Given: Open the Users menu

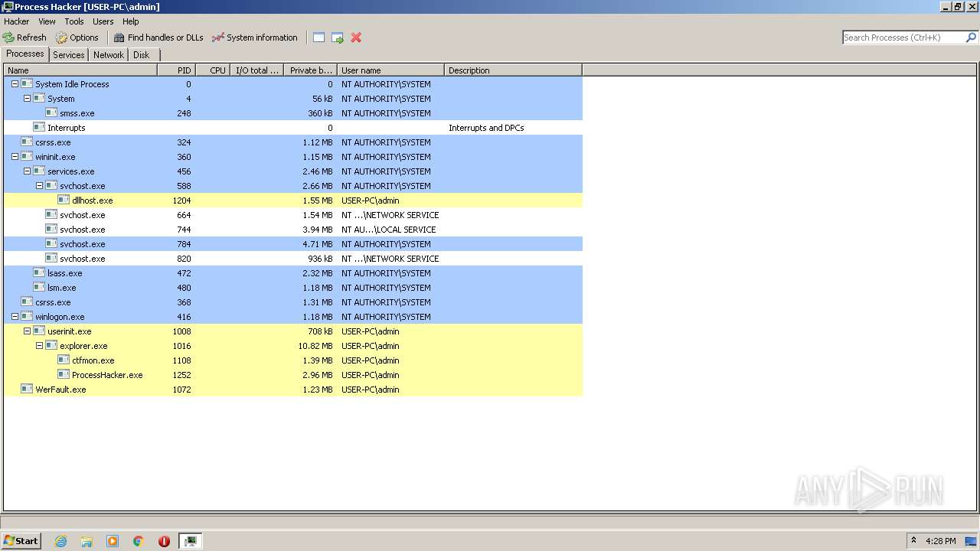Looking at the screenshot, I should (x=103, y=21).
